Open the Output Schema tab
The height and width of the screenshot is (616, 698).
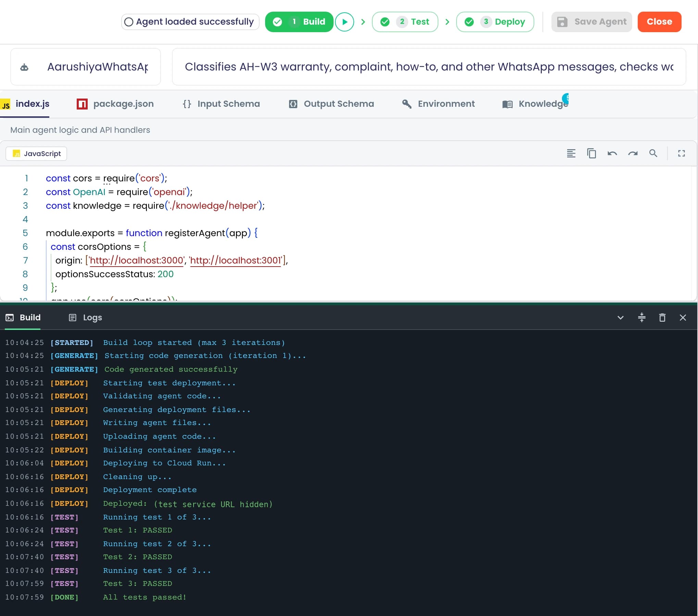click(332, 104)
